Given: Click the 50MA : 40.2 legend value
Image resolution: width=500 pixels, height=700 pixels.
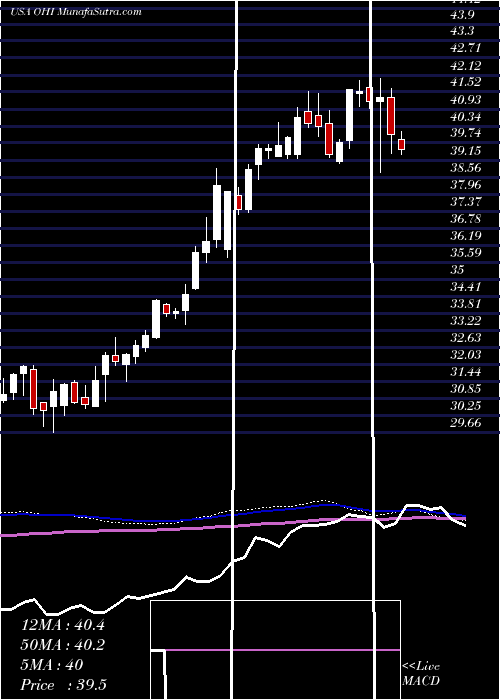Looking at the screenshot, I should [63, 645].
